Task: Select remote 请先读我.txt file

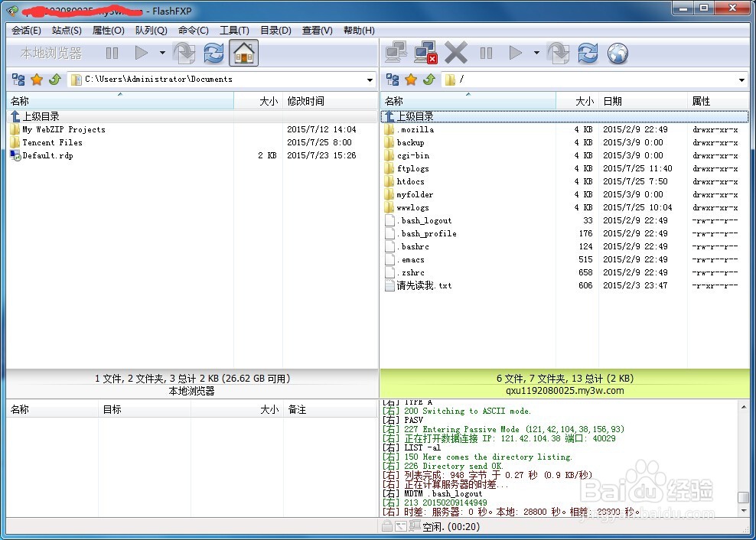Action: (x=419, y=285)
